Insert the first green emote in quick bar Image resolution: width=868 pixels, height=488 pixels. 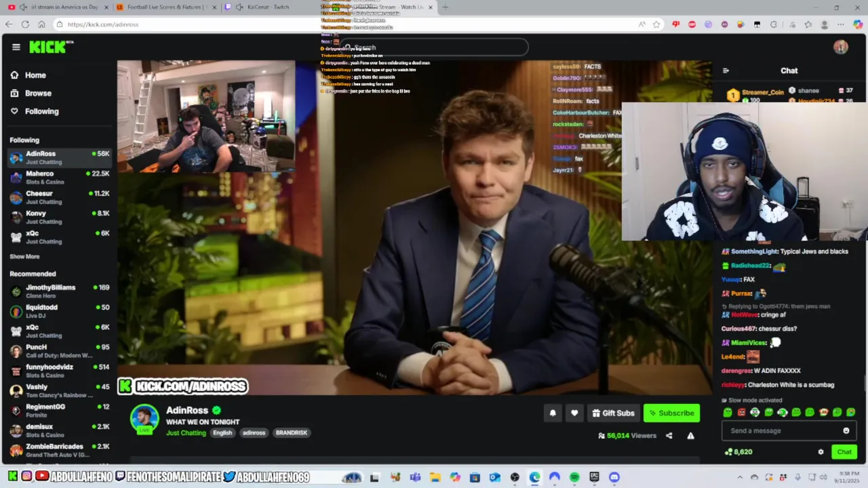[x=728, y=412]
